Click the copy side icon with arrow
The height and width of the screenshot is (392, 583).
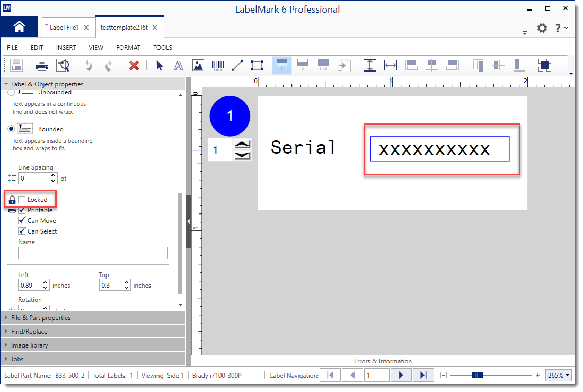(x=344, y=66)
